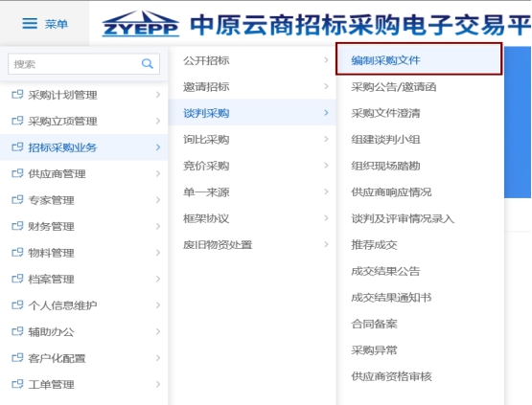Click the 搜索 input field
This screenshot has height=405, width=532.
83,64
